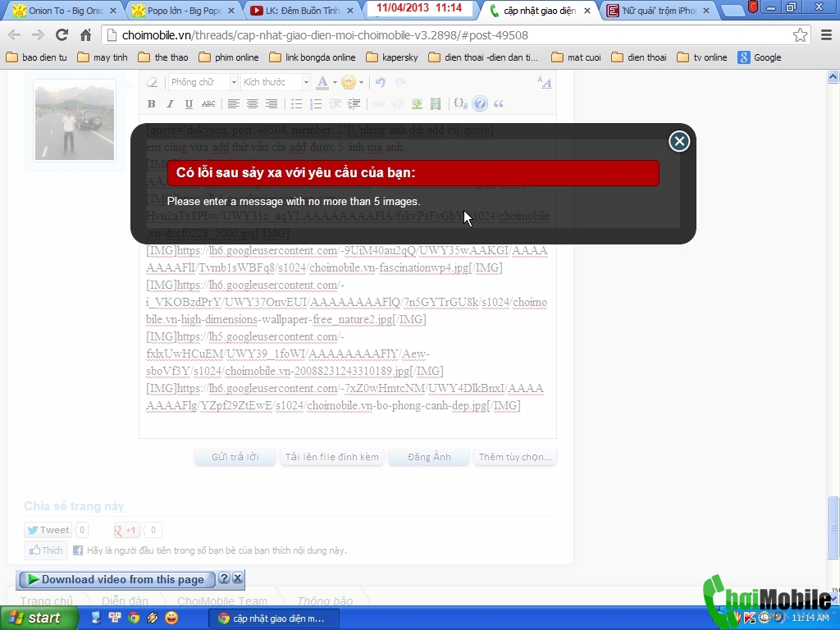This screenshot has height=630, width=840.
Task: Toggle underline formatting
Action: click(x=189, y=104)
